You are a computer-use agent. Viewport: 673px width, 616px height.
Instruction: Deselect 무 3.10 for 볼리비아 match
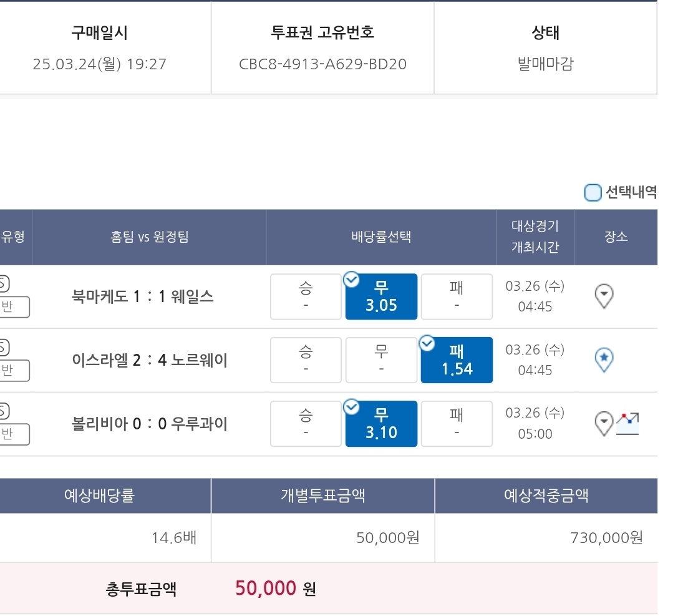click(381, 424)
